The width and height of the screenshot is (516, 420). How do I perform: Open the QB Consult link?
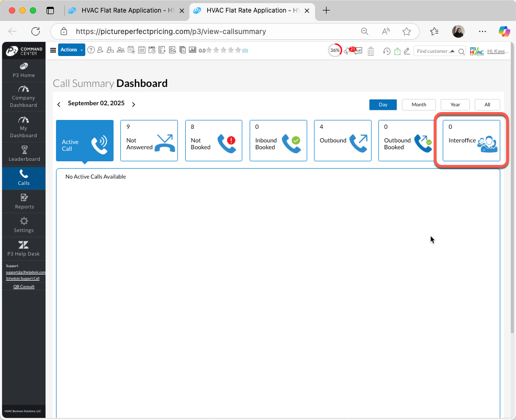(x=23, y=286)
